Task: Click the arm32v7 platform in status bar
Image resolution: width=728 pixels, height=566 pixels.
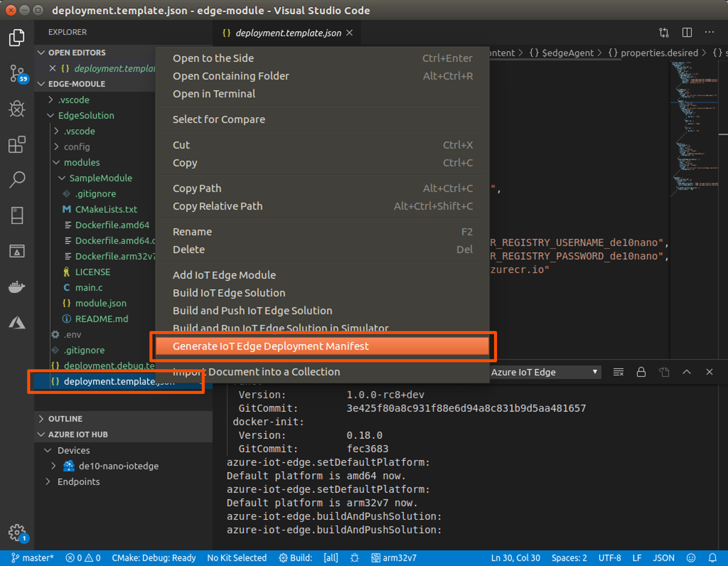Action: pyautogui.click(x=394, y=558)
